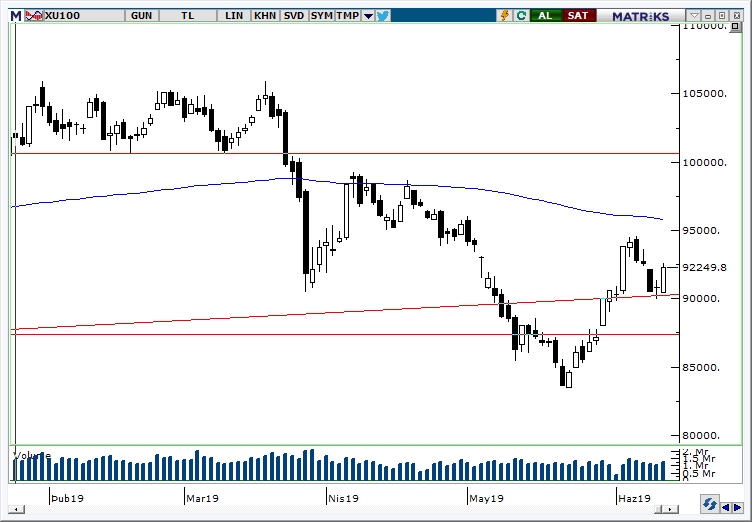Click the Matriks M logo icon

(16, 16)
